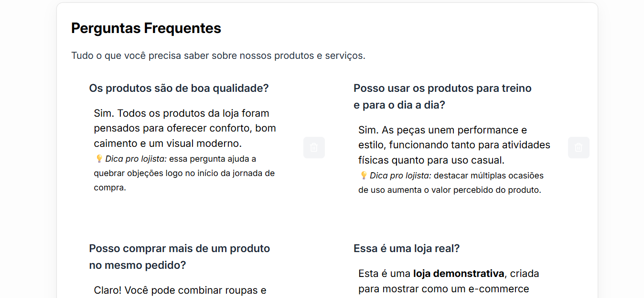Click answer starting "Esta é uma loja demonstrativa"

[449, 281]
